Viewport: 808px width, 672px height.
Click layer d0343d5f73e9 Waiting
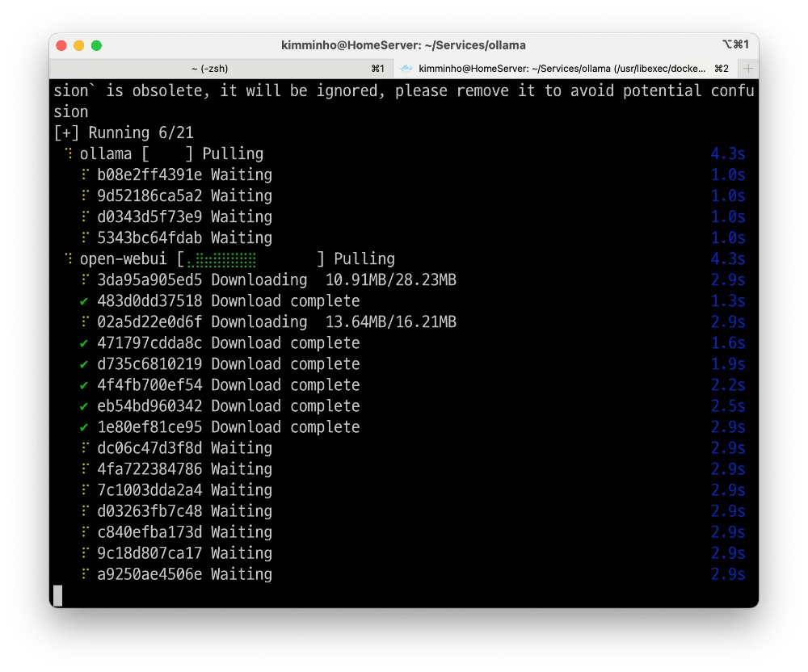[x=184, y=216]
